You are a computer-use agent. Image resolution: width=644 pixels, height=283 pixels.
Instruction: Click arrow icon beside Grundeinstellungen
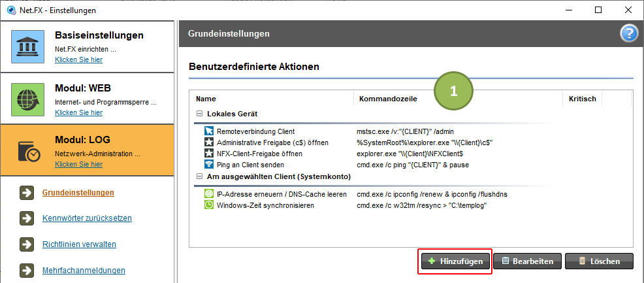click(26, 193)
